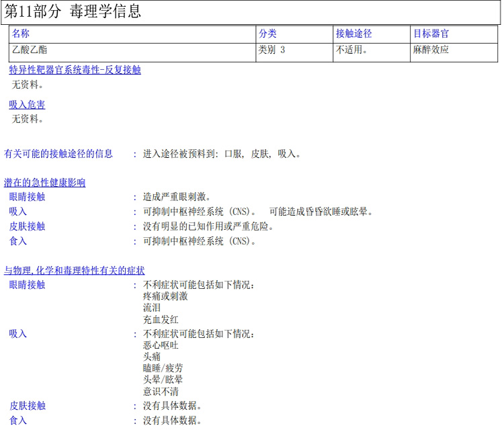The image size is (504, 434).
Task: Select the 与物理,化学和毒理特性有关的症状 heading link
Action: [74, 271]
